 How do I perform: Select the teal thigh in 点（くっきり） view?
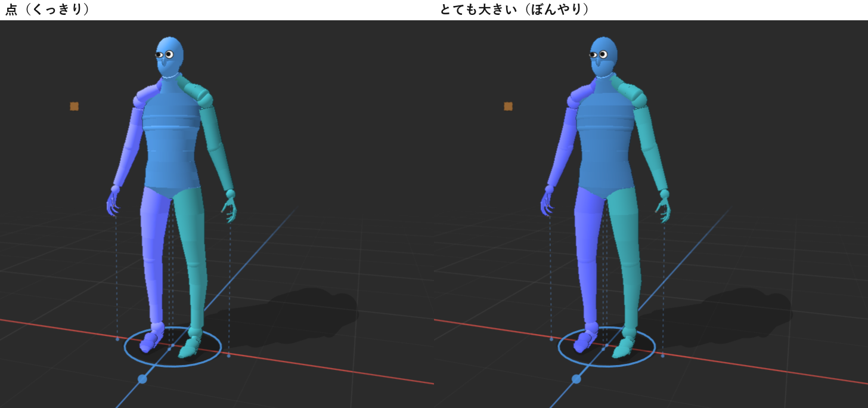[x=190, y=224]
